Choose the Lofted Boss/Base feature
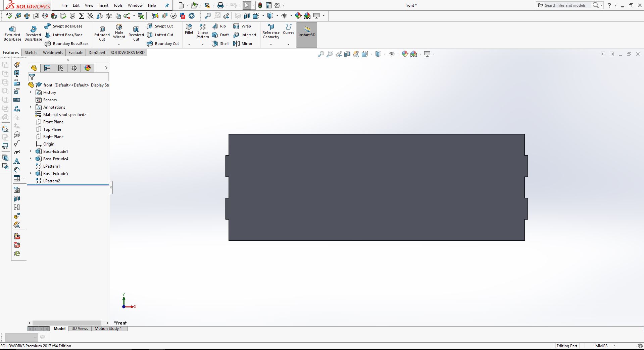644x350 pixels. (x=63, y=35)
